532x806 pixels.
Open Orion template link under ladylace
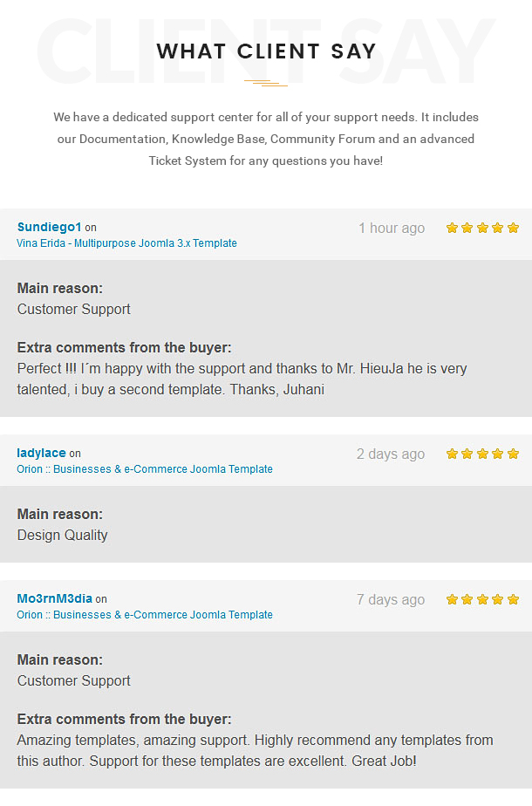coord(145,468)
